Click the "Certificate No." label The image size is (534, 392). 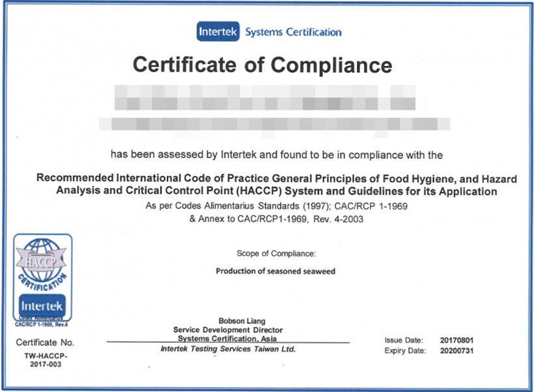44,342
